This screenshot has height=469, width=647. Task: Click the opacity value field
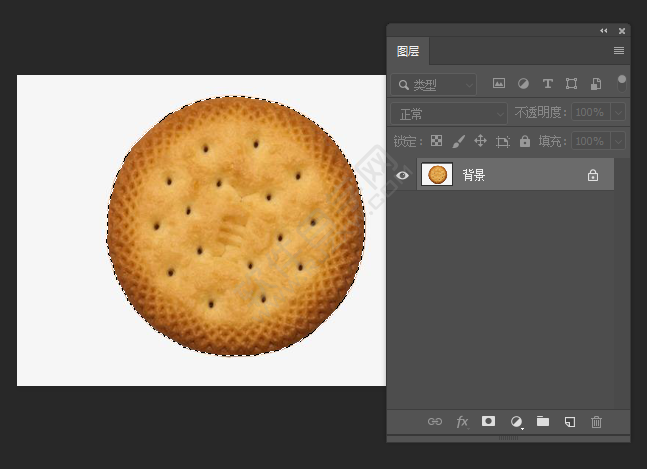click(x=590, y=112)
